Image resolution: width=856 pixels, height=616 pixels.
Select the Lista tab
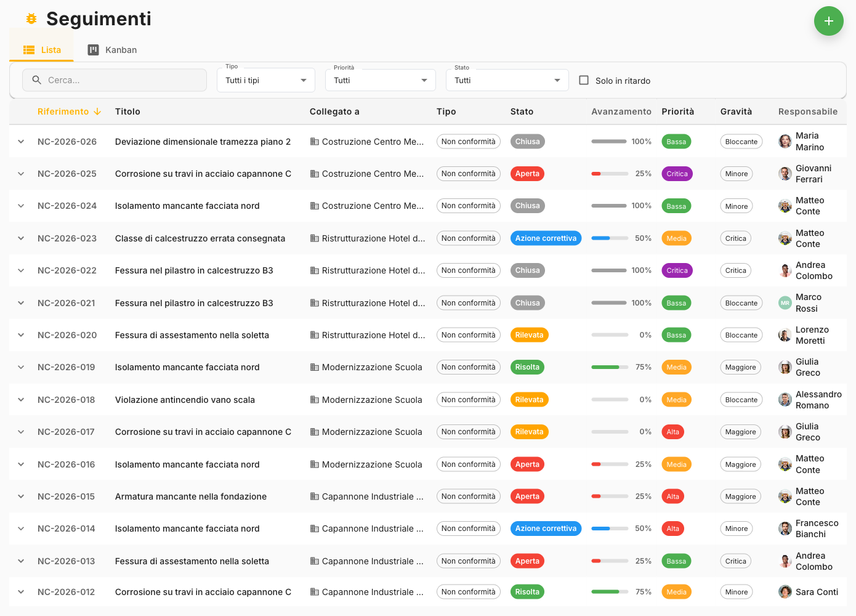point(42,50)
